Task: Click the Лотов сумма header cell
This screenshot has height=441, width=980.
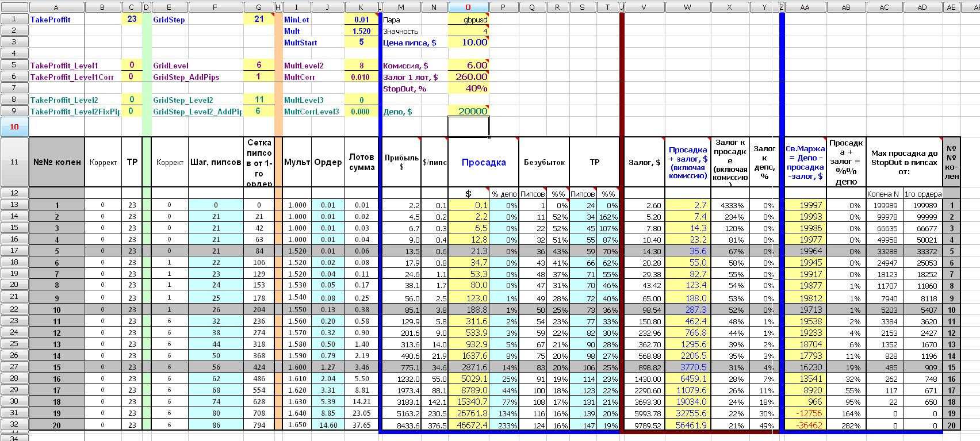Action: tap(361, 162)
